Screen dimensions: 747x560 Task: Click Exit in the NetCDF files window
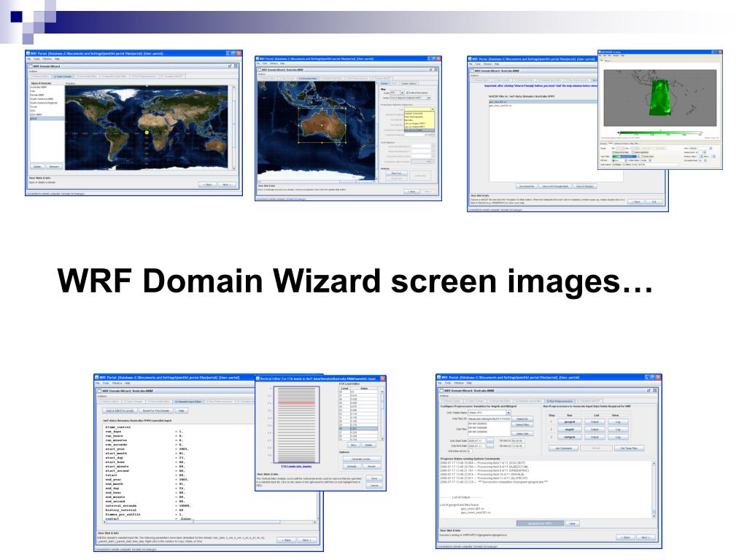point(654,201)
